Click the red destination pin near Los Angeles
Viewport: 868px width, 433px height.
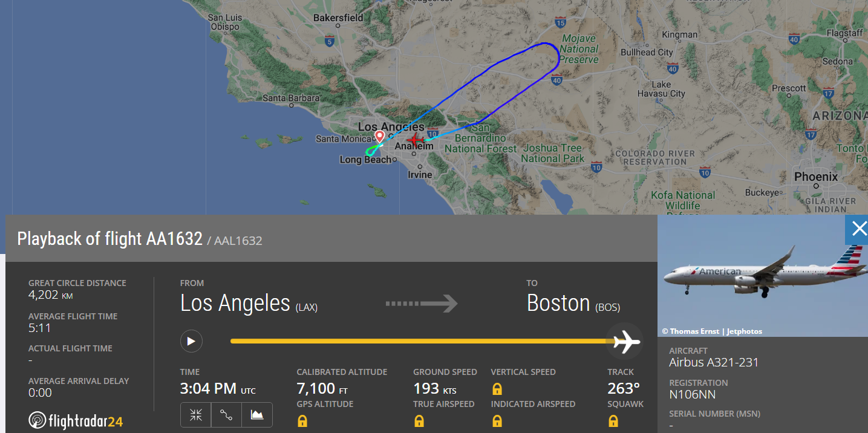point(379,135)
